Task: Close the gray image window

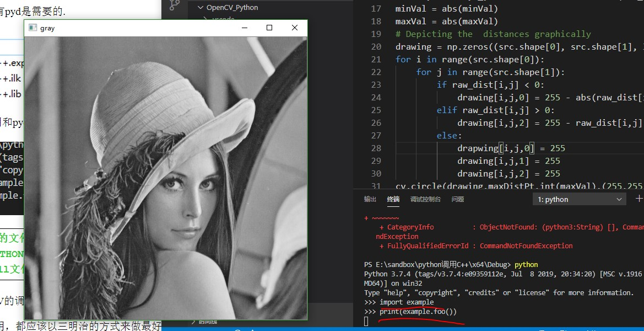Action: tap(295, 28)
